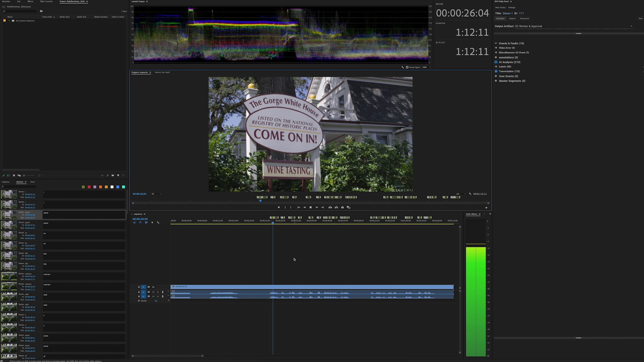Expand Video Error (5) item
The height and width of the screenshot is (362, 644).
tap(496, 48)
